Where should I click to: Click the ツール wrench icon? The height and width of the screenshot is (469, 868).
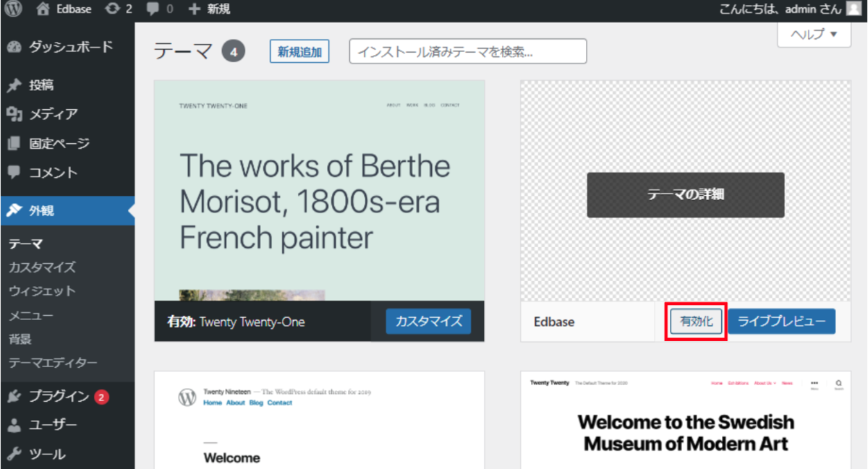14,455
